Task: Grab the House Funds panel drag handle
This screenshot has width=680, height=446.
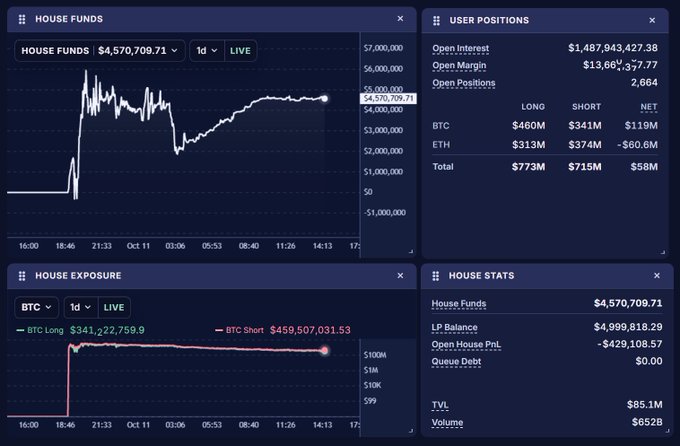Action: point(22,19)
